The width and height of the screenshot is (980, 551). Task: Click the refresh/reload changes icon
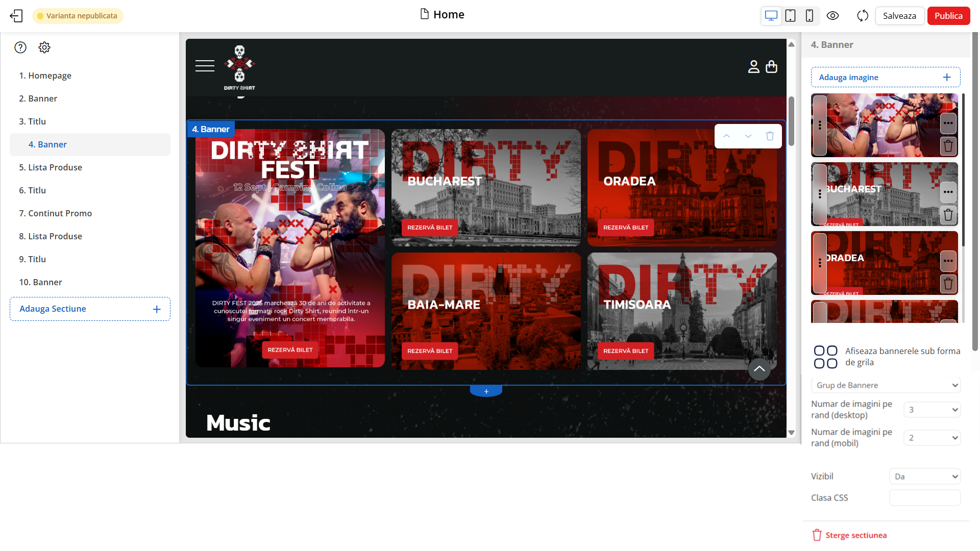point(862,16)
